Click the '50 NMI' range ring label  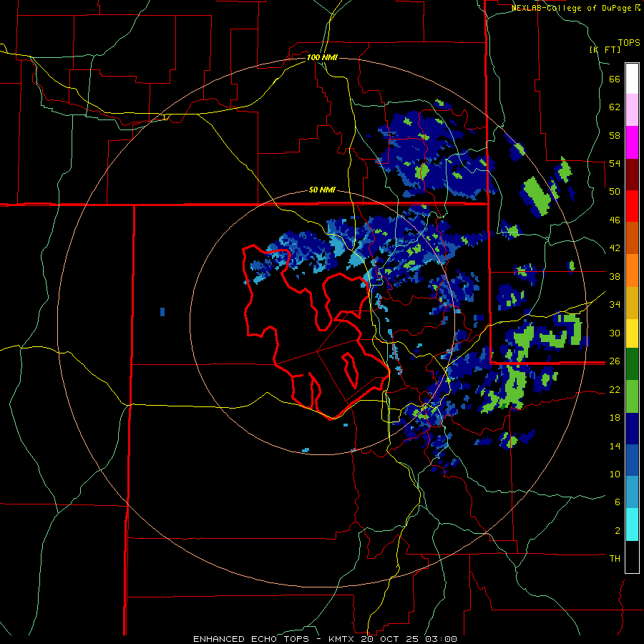pos(322,190)
